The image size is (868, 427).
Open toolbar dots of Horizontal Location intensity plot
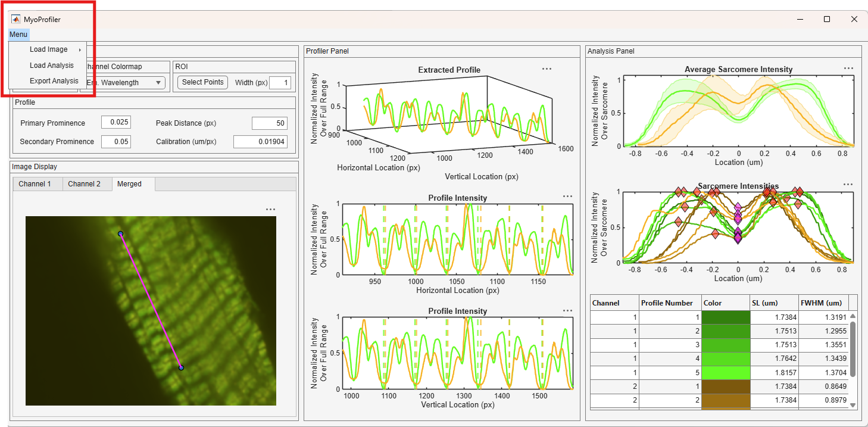click(567, 197)
